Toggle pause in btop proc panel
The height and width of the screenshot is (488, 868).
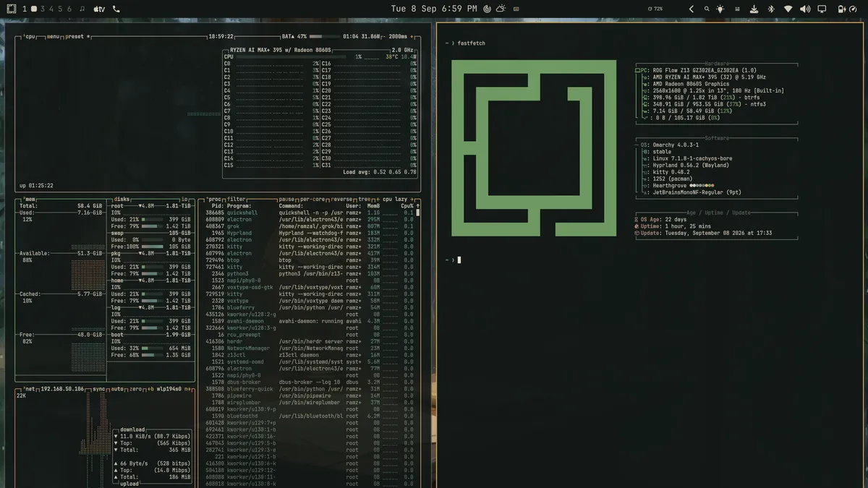(x=286, y=199)
